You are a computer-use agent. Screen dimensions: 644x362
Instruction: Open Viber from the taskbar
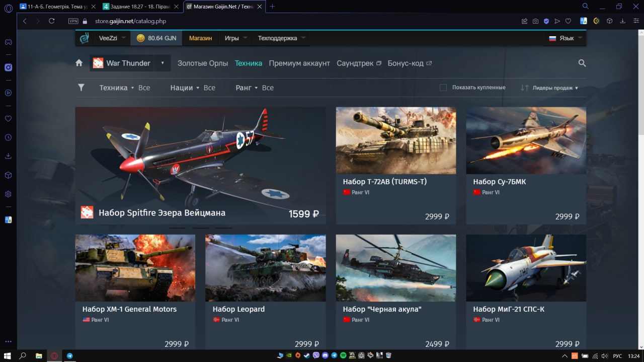316,355
